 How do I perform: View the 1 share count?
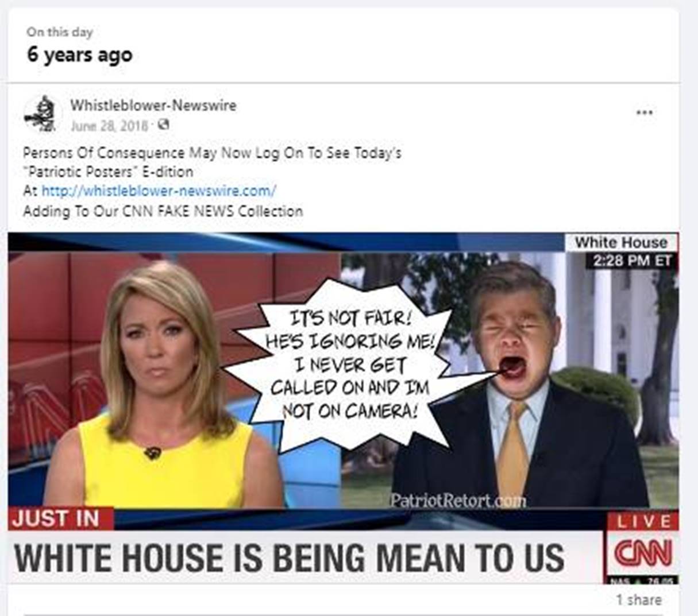pyautogui.click(x=639, y=600)
